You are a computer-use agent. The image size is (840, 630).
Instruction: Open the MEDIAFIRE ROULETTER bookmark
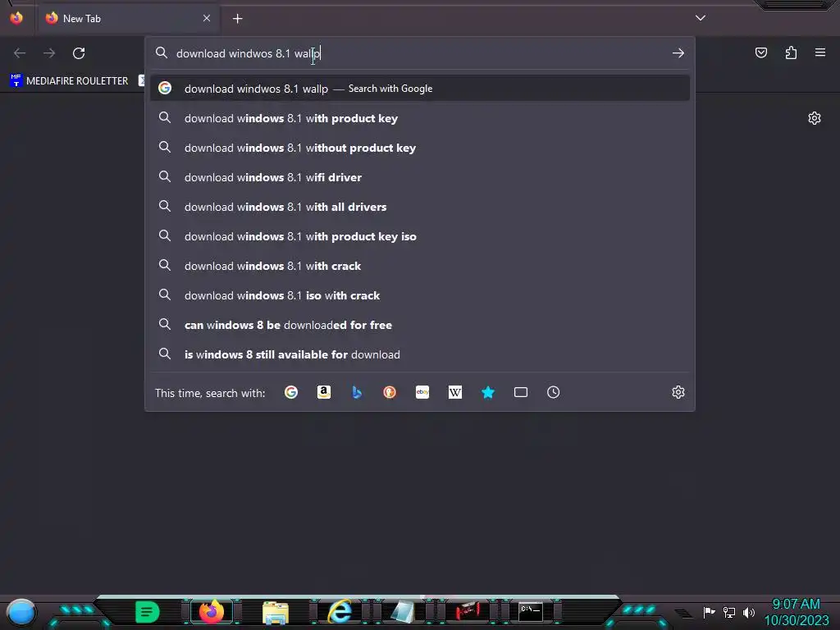[x=69, y=80]
